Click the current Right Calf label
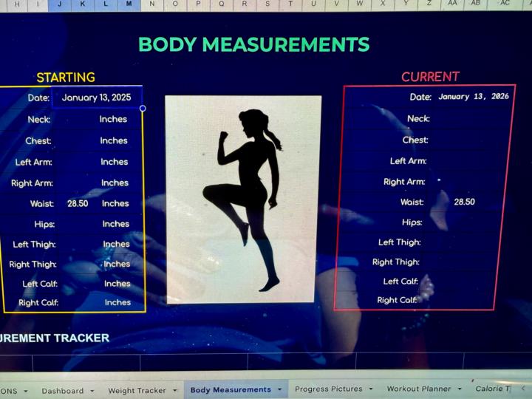The width and height of the screenshot is (532, 399). [x=397, y=300]
